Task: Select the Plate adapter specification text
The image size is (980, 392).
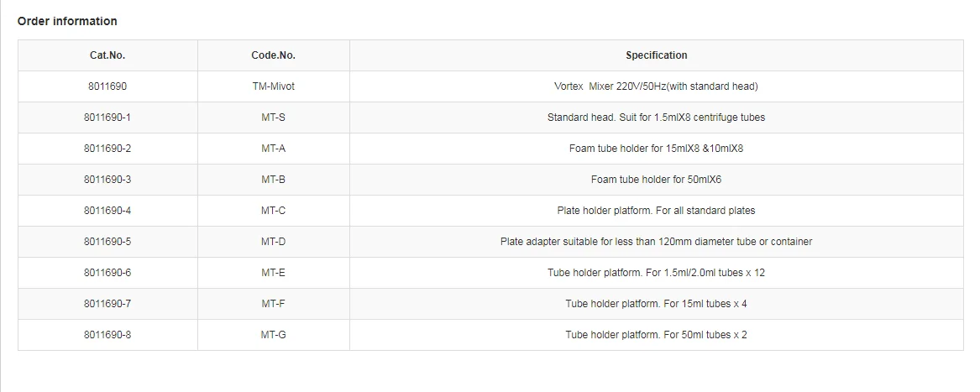Action: tap(656, 242)
